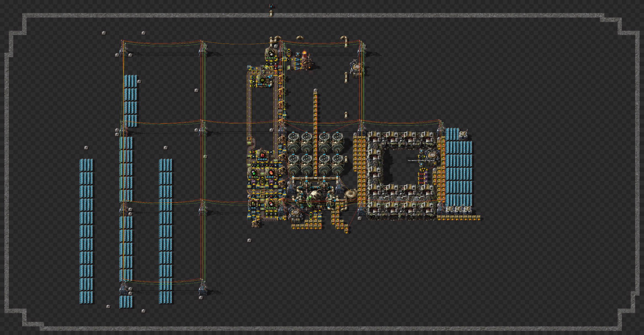Select the small pole above leftmost solar column
644x335 pixels.
86,148
